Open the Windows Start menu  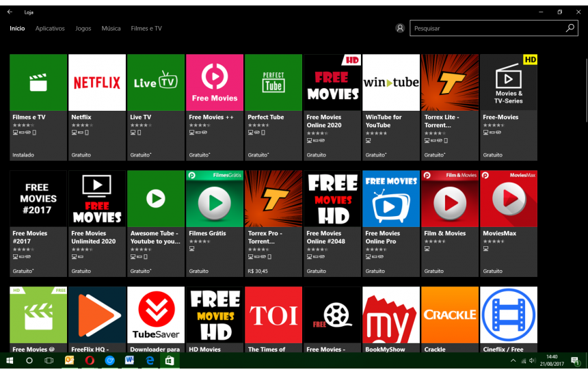click(10, 360)
